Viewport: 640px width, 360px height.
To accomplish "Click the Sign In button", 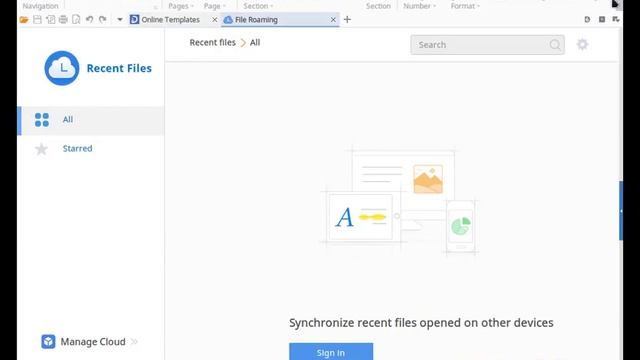I will tap(331, 351).
